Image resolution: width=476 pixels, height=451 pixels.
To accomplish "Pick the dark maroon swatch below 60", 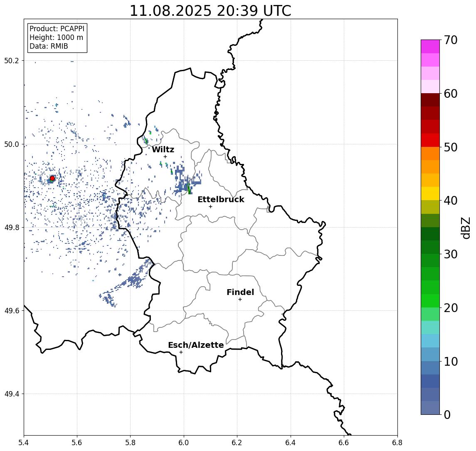I will pos(430,100).
